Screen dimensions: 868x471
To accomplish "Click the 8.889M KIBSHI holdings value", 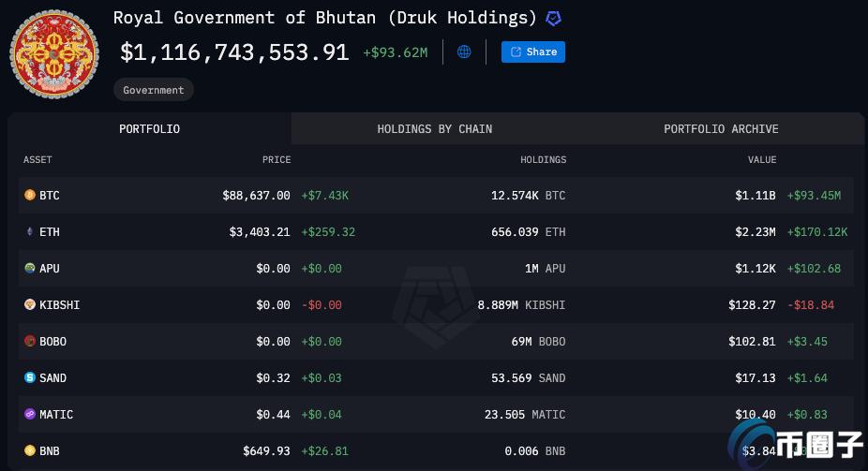I will click(521, 304).
